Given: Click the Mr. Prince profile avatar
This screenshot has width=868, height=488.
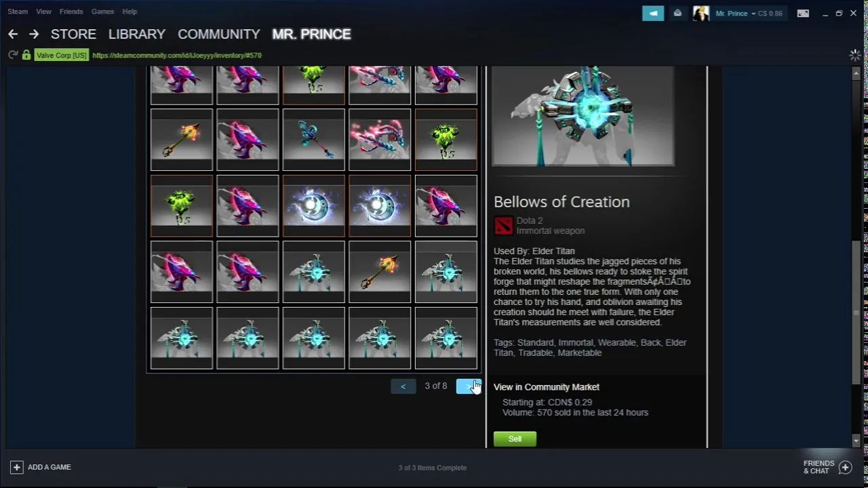Looking at the screenshot, I should pos(701,13).
